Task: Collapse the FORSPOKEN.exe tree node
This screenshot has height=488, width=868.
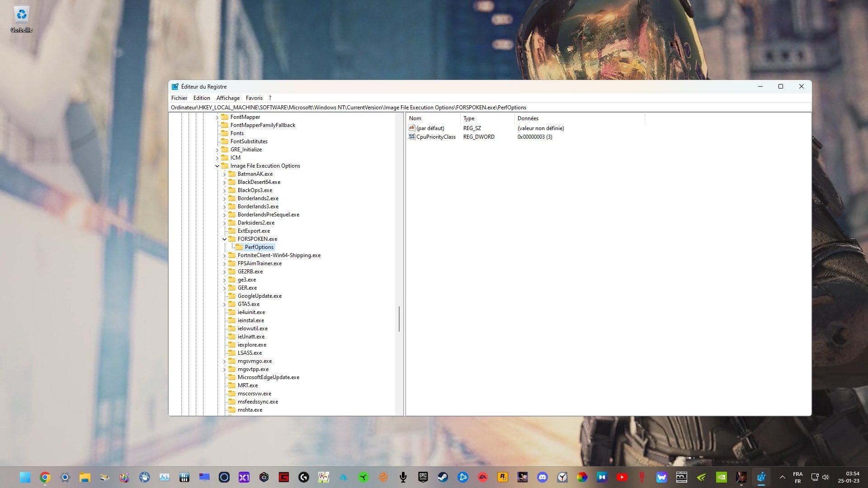Action: 224,239
